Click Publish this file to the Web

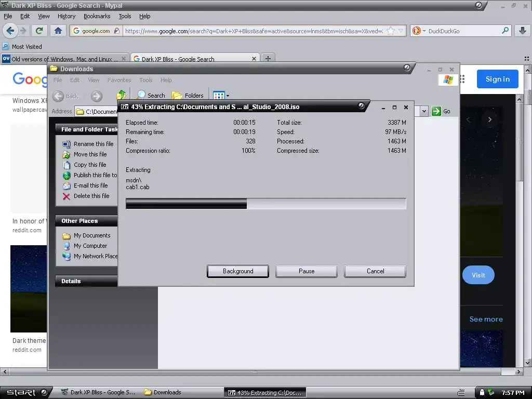point(90,175)
